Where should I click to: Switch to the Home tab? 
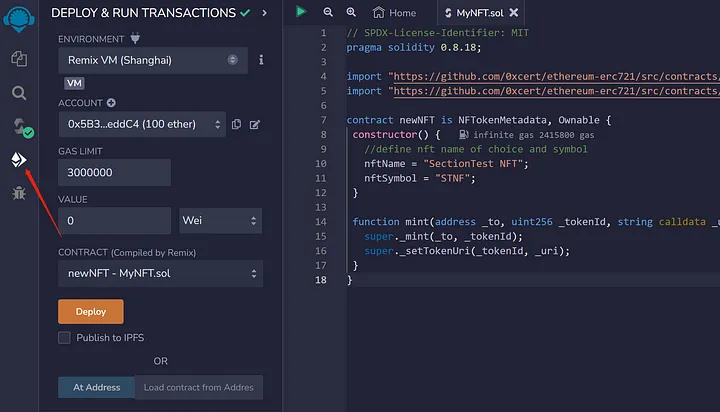[394, 13]
